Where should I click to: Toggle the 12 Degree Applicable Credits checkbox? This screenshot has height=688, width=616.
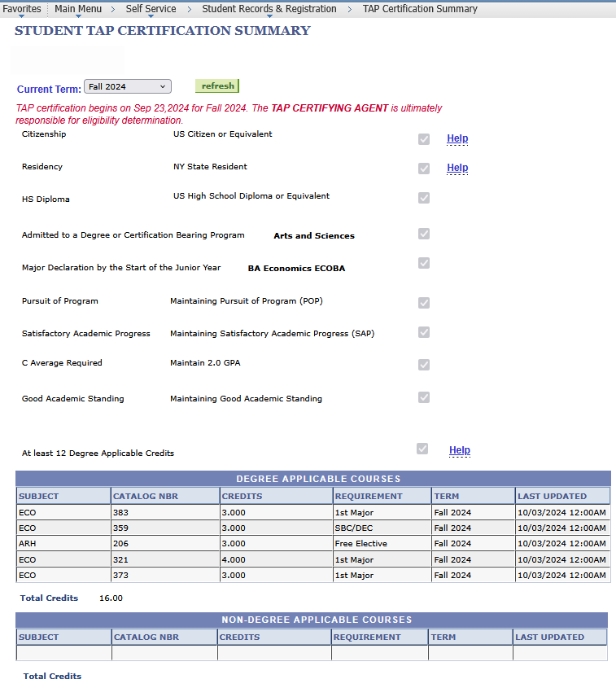pyautogui.click(x=422, y=449)
